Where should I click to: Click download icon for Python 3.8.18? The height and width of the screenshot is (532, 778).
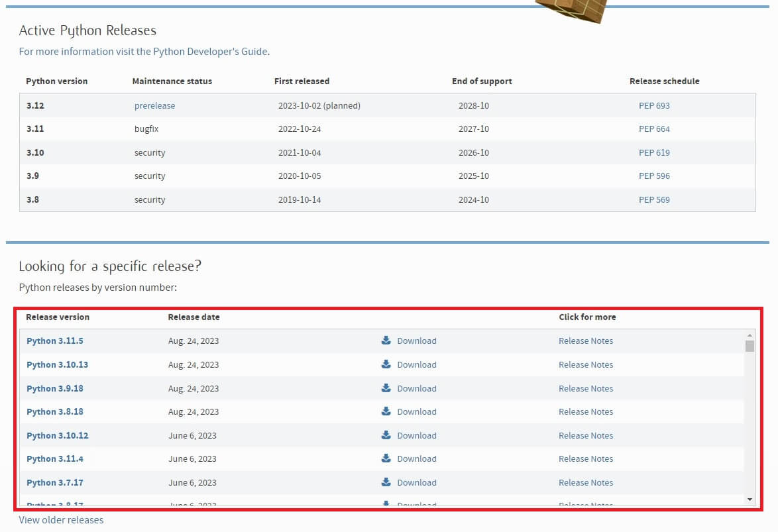tap(386, 411)
